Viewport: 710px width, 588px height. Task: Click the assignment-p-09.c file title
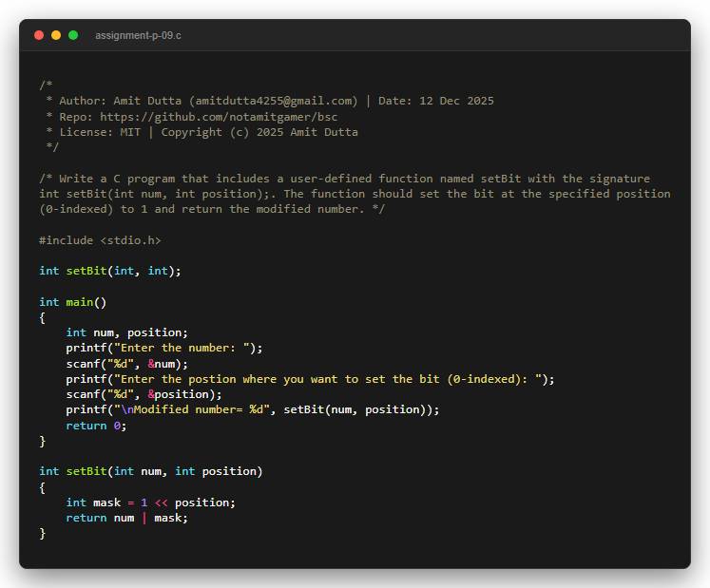tap(138, 35)
